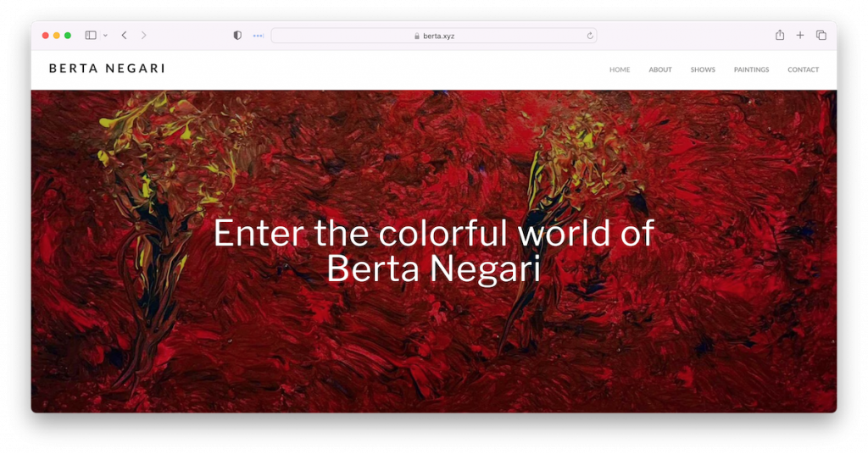This screenshot has height=454, width=868.
Task: Go to the SHOWS page
Action: point(703,69)
